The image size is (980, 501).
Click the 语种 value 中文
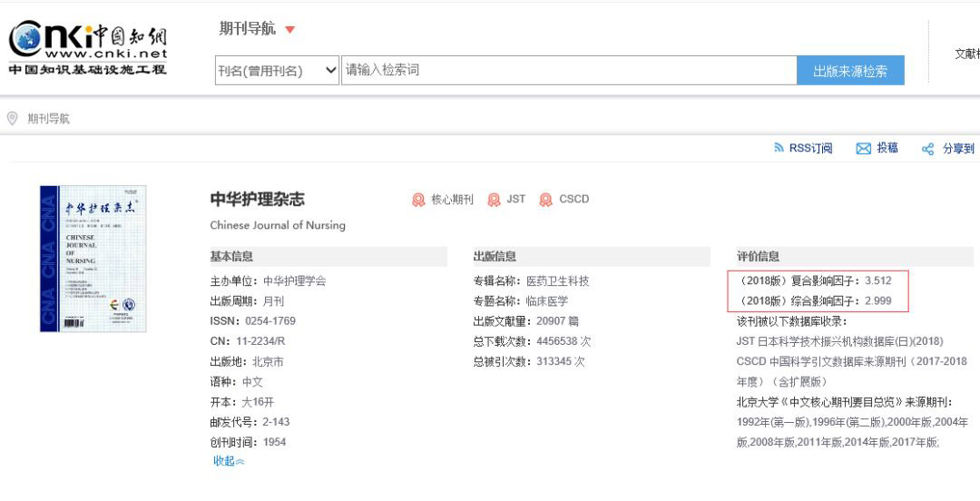[252, 382]
